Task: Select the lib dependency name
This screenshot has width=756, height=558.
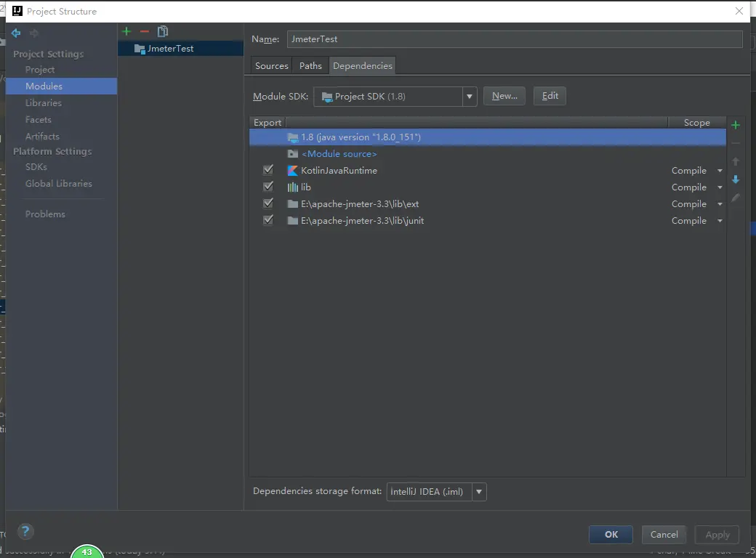Action: [x=306, y=187]
